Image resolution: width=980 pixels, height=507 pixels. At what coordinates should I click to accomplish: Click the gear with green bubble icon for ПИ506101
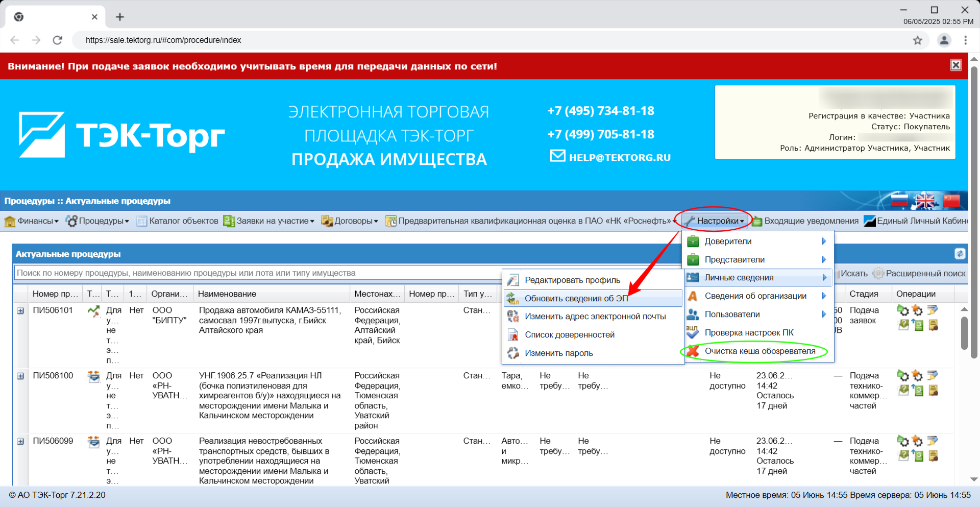pos(903,310)
